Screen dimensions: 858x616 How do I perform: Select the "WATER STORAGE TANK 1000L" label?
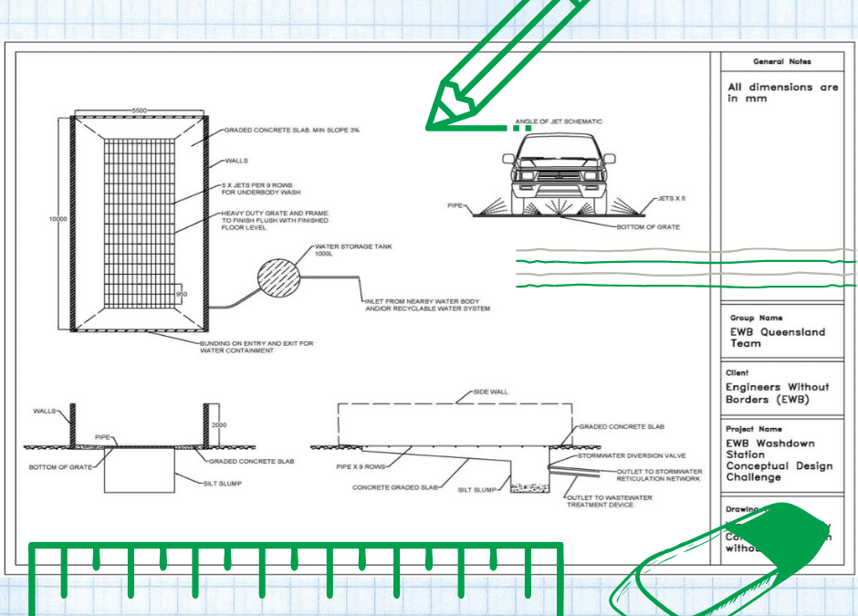(x=353, y=250)
